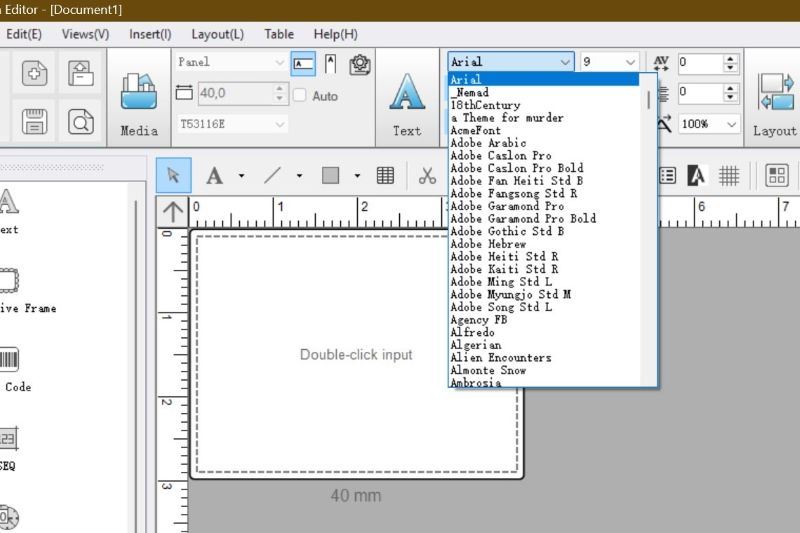Toggle landscape orientation button
800x533 pixels.
pos(303,65)
